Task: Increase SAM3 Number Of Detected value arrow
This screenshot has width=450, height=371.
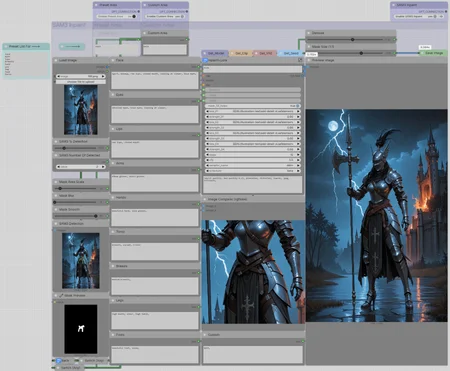Action: pyautogui.click(x=103, y=167)
